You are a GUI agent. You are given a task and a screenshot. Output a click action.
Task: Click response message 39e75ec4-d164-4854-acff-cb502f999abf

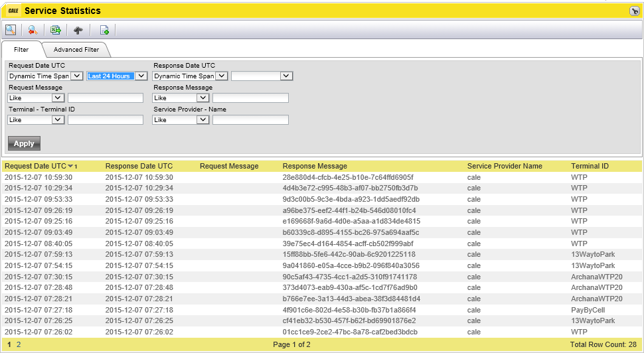tap(348, 244)
